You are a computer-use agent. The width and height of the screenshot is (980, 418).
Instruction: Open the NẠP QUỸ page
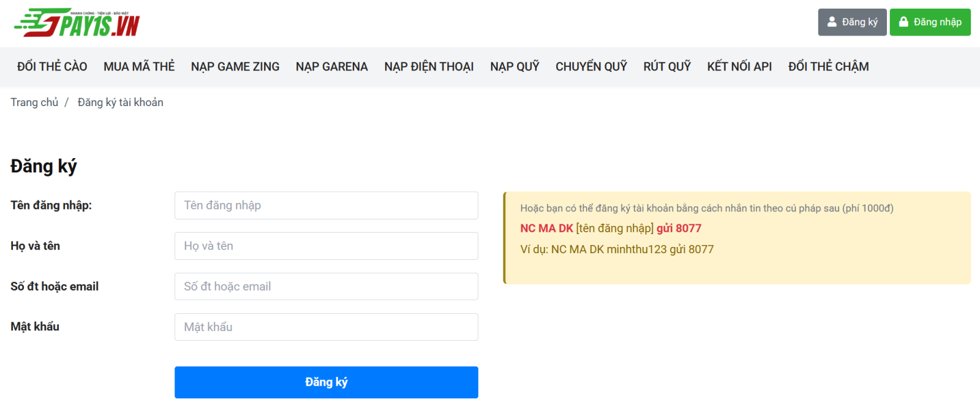(x=514, y=67)
